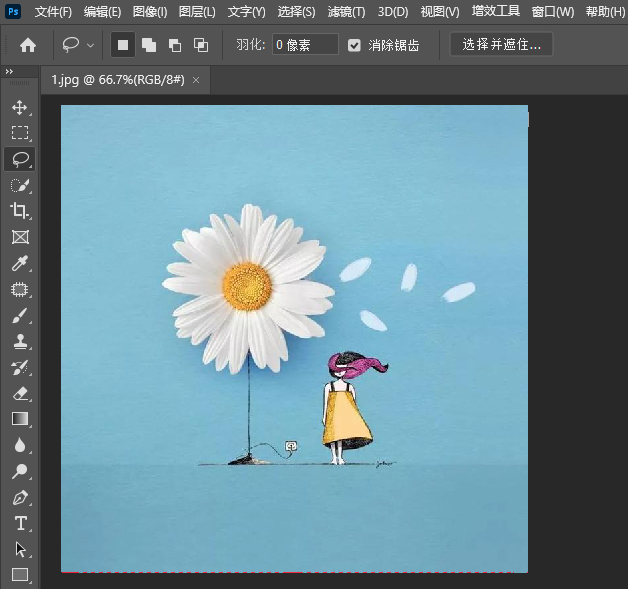Select the Clone Stamp tool
The width and height of the screenshot is (628, 589).
(20, 342)
